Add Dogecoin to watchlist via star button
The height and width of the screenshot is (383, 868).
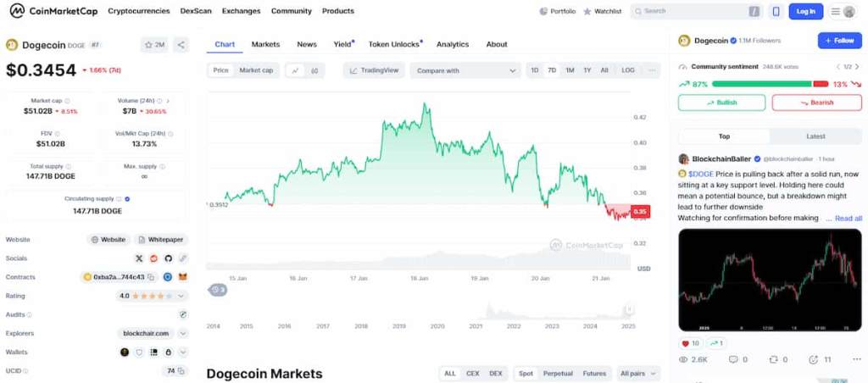pyautogui.click(x=154, y=45)
